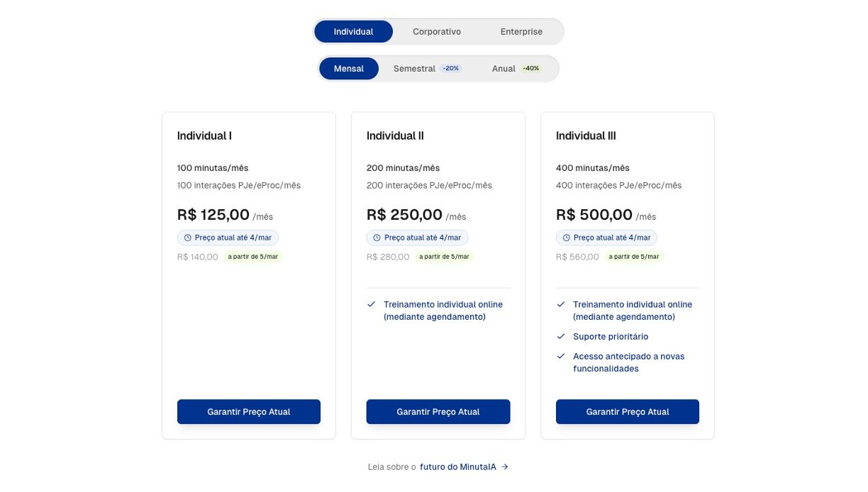Switch billing to Semestral
The height and width of the screenshot is (492, 868).
[414, 69]
